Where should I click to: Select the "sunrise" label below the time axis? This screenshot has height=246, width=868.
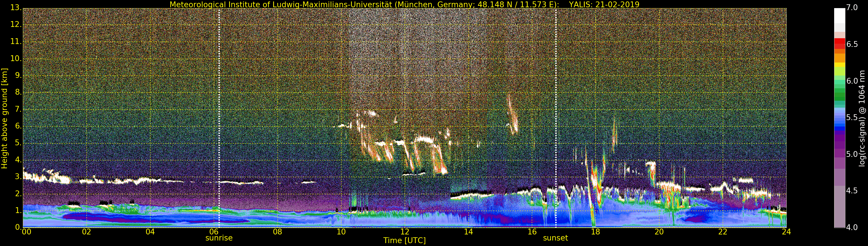coord(219,238)
